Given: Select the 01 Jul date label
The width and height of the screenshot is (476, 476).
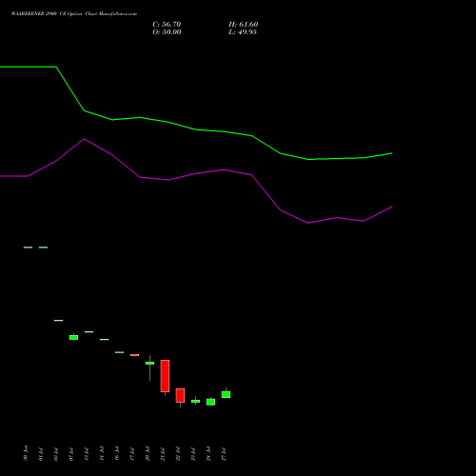Looking at the screenshot, I should point(41,454).
